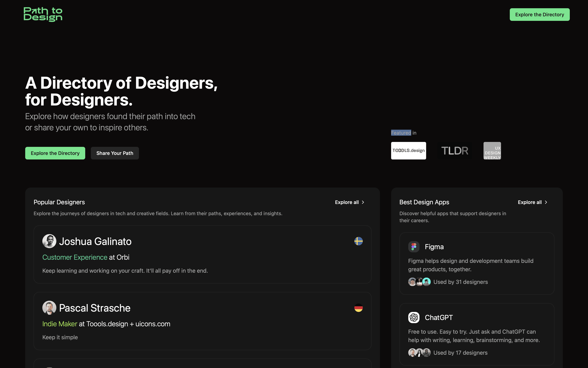
Task: Open the UX Design Weekly logo
Action: [x=492, y=151]
